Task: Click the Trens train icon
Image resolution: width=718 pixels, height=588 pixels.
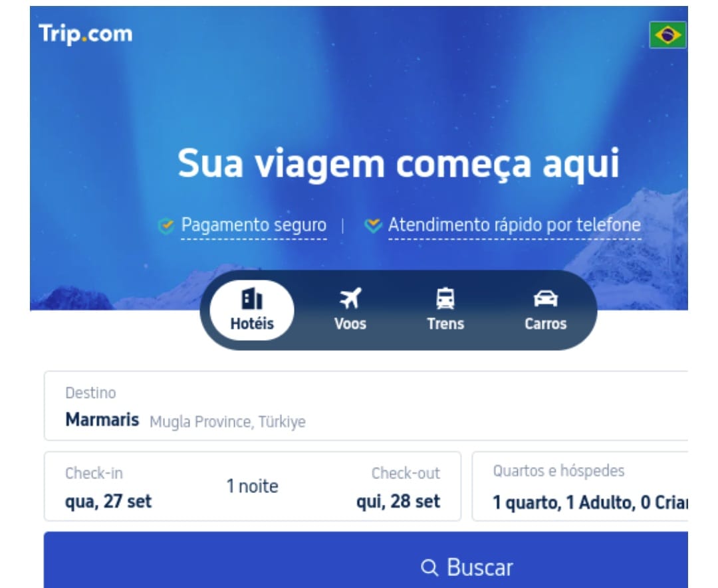Action: (x=445, y=299)
